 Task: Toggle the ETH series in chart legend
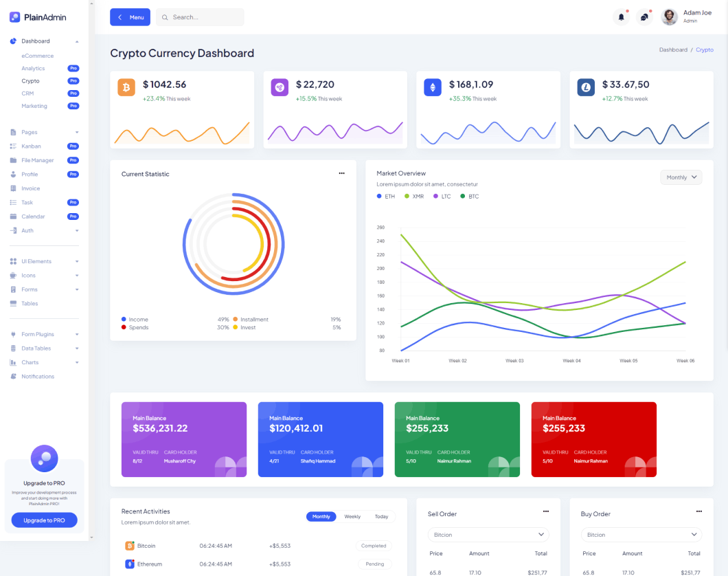click(385, 197)
